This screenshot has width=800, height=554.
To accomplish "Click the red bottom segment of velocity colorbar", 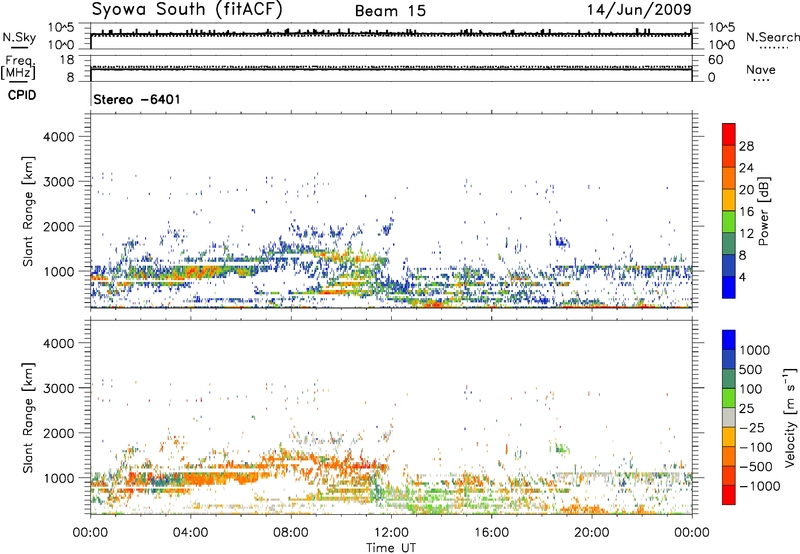I will [729, 495].
